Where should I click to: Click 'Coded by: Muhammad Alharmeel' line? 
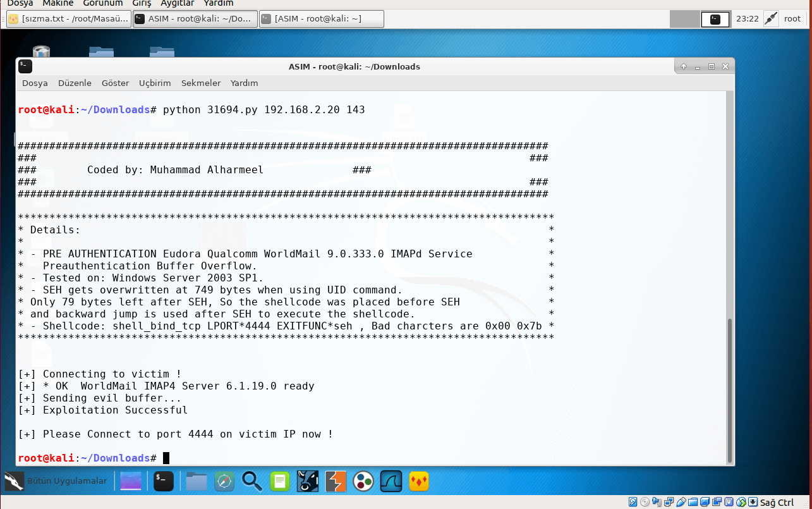pyautogui.click(x=175, y=170)
